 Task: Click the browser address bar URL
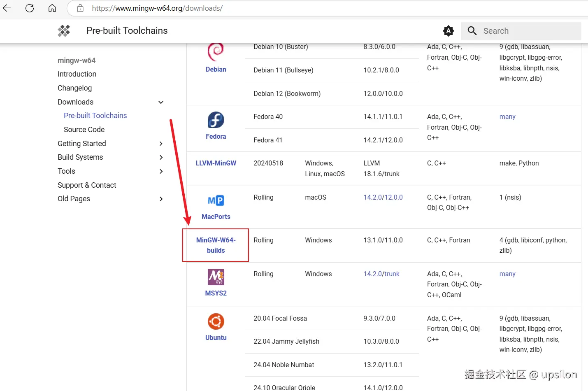(157, 8)
